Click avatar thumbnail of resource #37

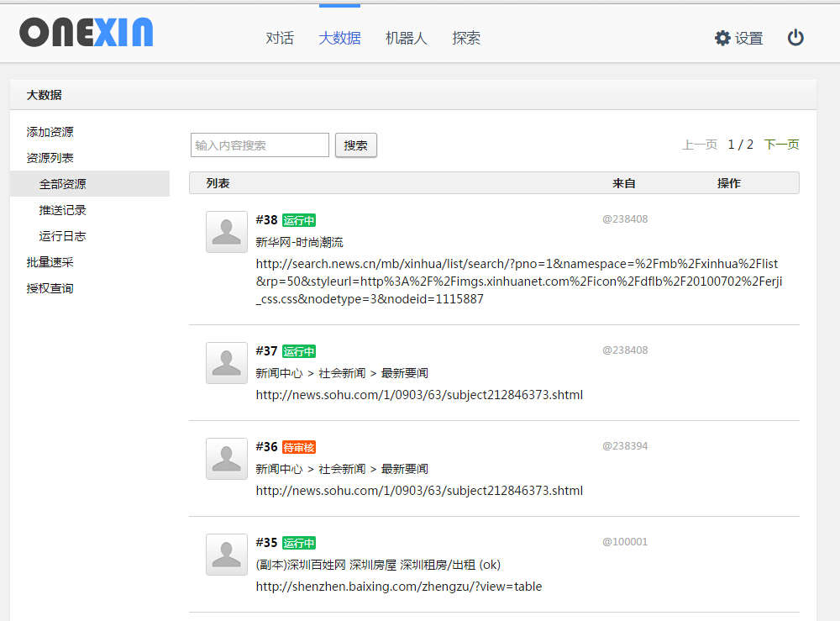[x=227, y=363]
